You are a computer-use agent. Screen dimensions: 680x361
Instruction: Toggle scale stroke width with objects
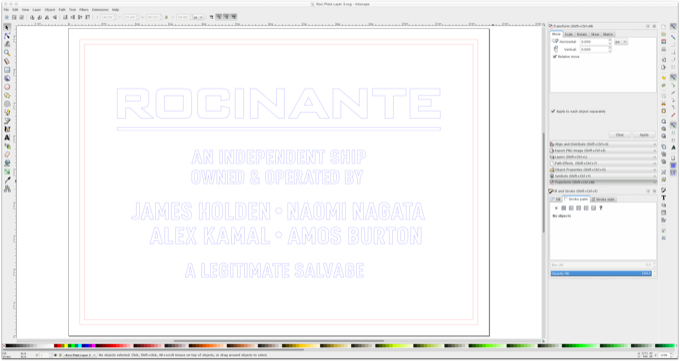(212, 17)
